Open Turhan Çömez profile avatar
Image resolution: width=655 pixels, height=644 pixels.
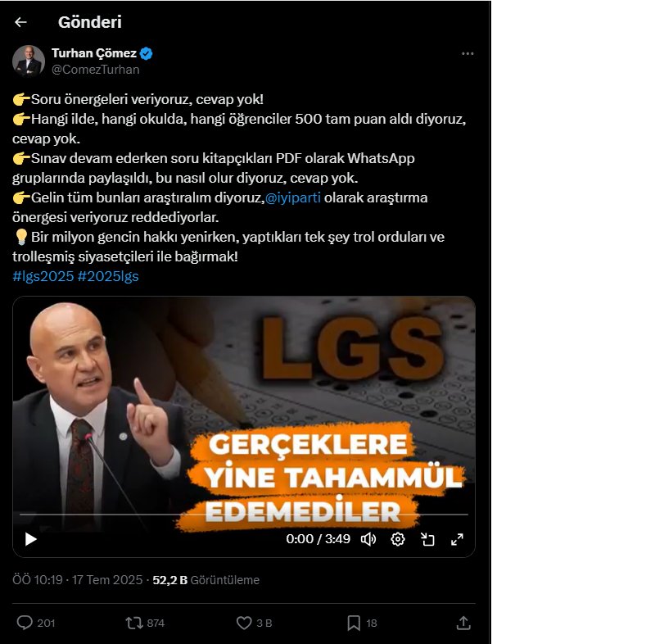click(x=29, y=61)
